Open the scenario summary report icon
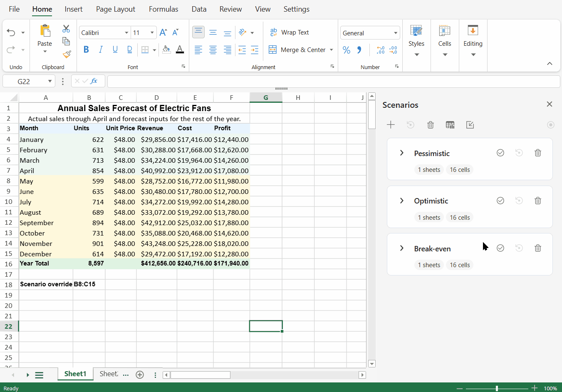This screenshot has height=392, width=562. coord(450,125)
